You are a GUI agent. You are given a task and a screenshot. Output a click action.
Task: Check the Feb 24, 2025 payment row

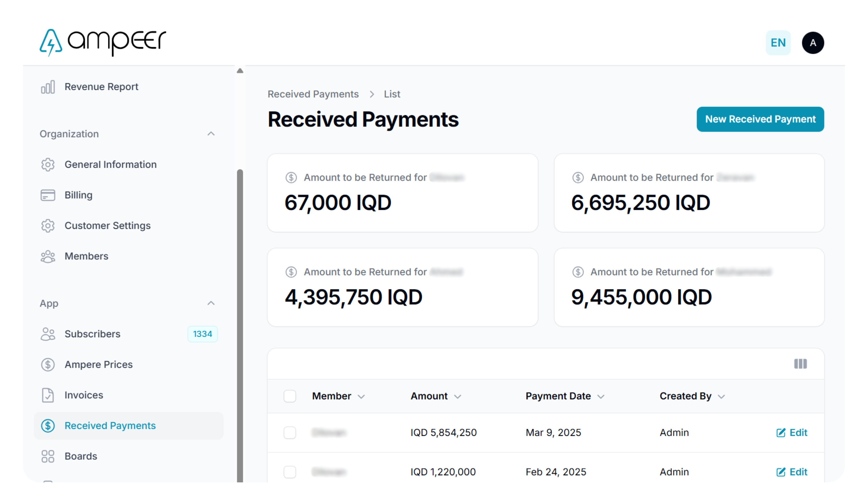(290, 472)
